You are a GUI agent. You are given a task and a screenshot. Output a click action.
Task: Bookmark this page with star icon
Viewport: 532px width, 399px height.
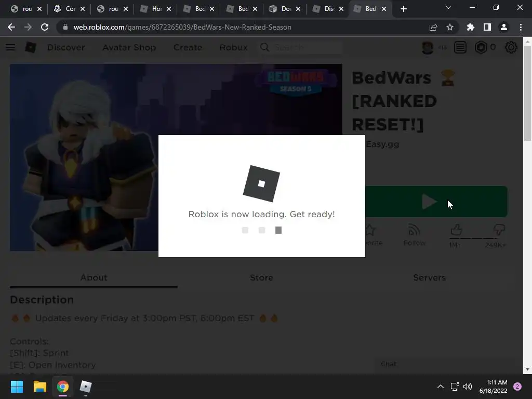pos(450,27)
